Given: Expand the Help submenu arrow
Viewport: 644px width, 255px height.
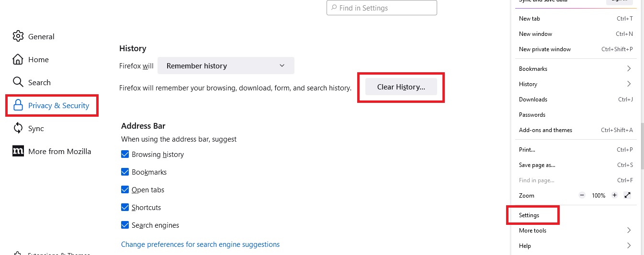Looking at the screenshot, I should pos(629,246).
